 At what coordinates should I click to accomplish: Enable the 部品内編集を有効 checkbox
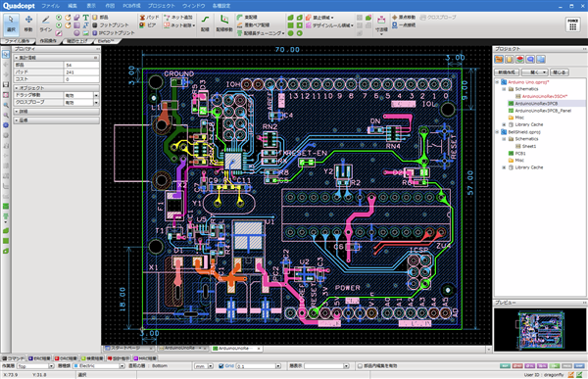[360, 366]
